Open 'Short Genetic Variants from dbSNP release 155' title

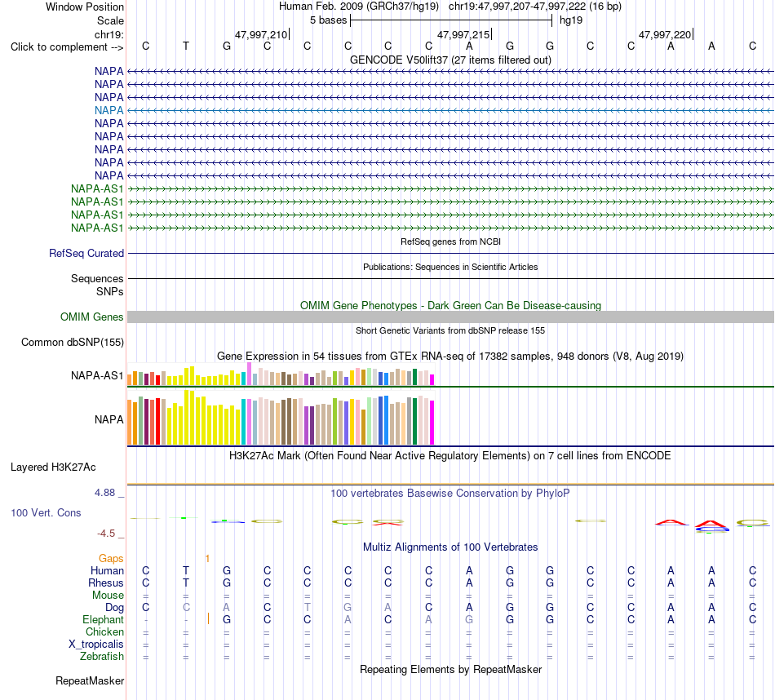coord(450,330)
